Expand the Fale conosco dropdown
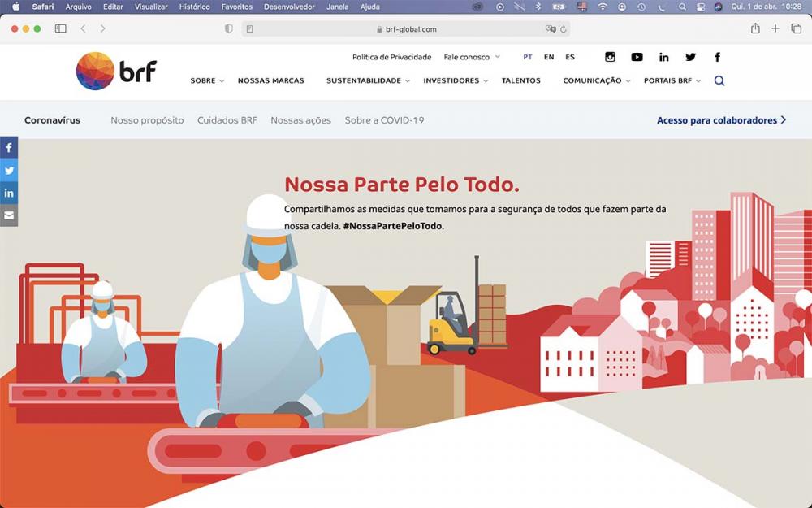This screenshot has height=508, width=812. (472, 57)
